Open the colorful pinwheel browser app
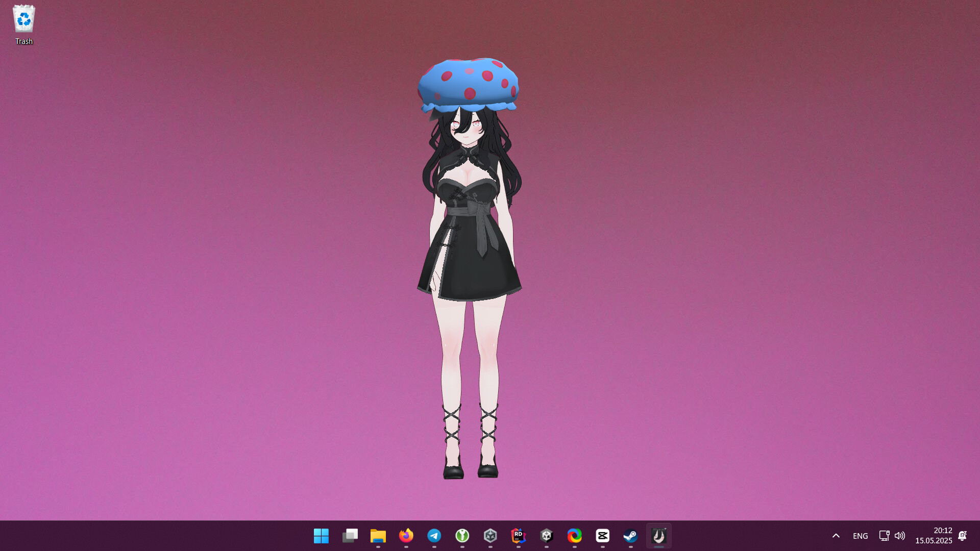 pyautogui.click(x=575, y=536)
